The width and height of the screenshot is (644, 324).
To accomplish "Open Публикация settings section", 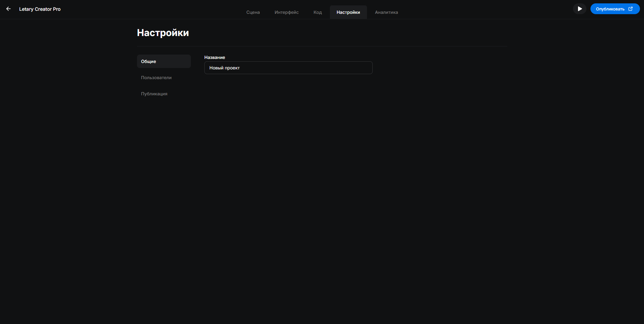I will 154,94.
